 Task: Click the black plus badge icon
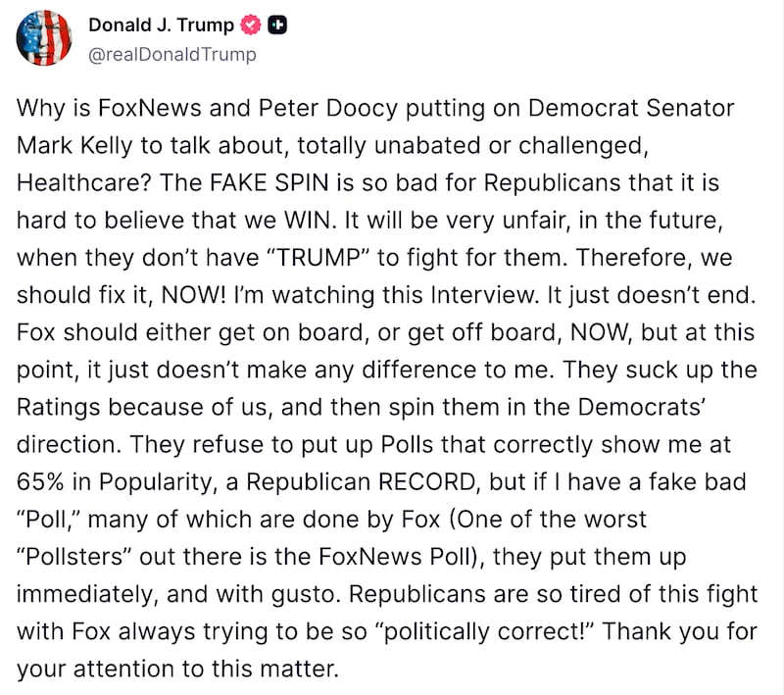[277, 26]
